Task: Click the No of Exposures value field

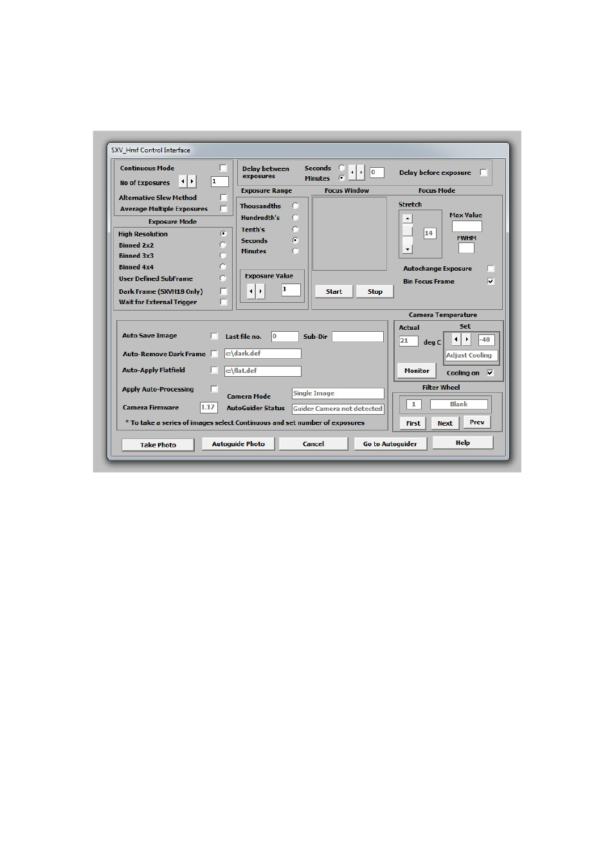Action: coord(220,182)
